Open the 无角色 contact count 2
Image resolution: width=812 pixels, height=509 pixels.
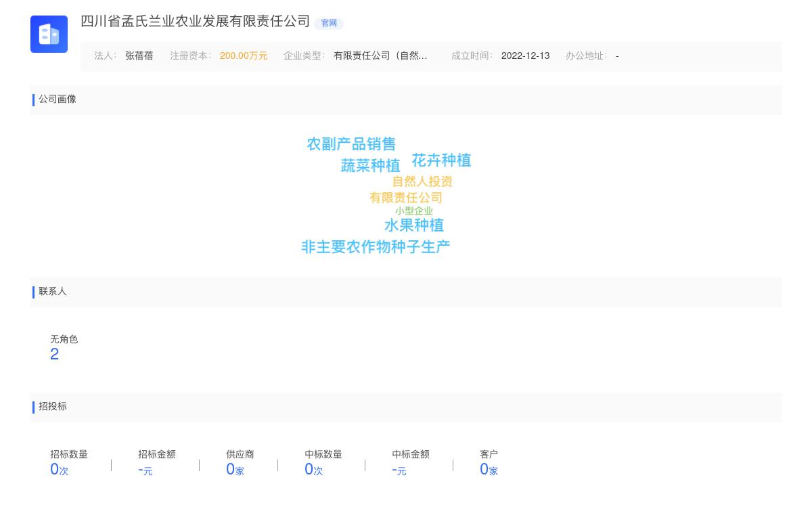55,354
